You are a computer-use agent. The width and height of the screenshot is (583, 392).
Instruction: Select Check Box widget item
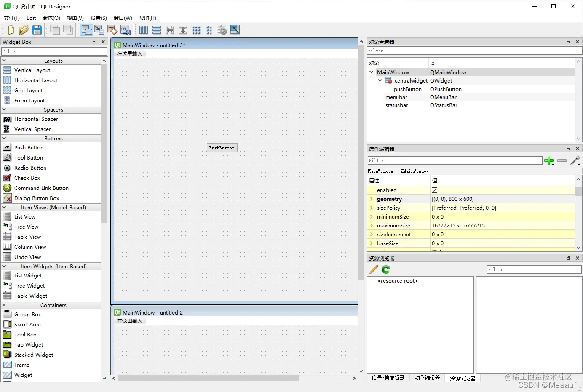[x=27, y=178]
